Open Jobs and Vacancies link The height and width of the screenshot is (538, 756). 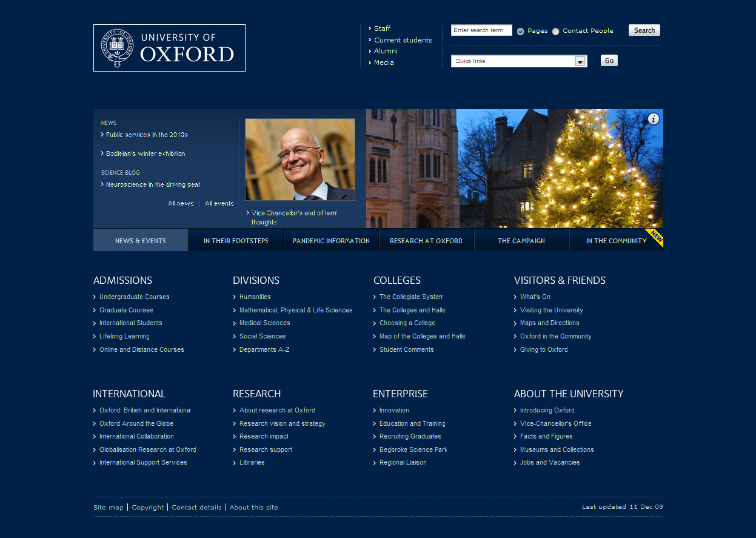[550, 463]
